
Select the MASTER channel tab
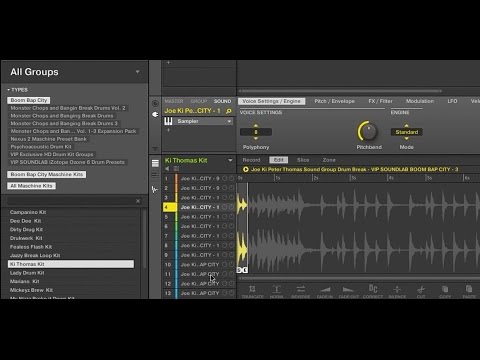pyautogui.click(x=174, y=101)
